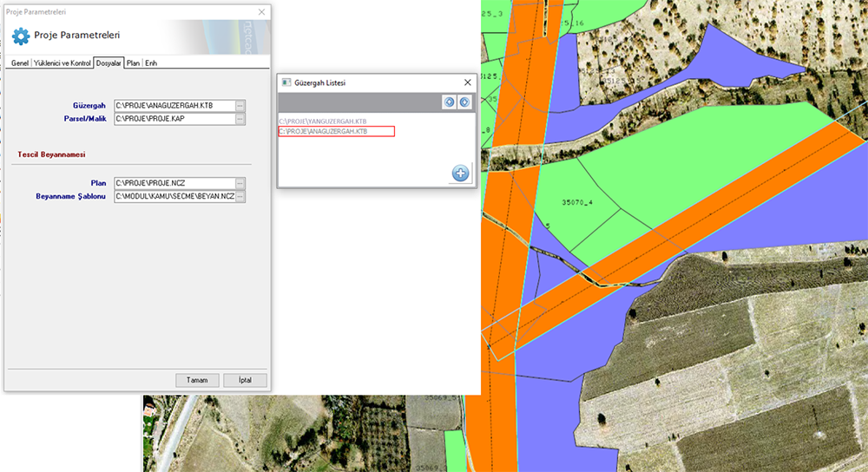Select the Plan tab

click(133, 63)
